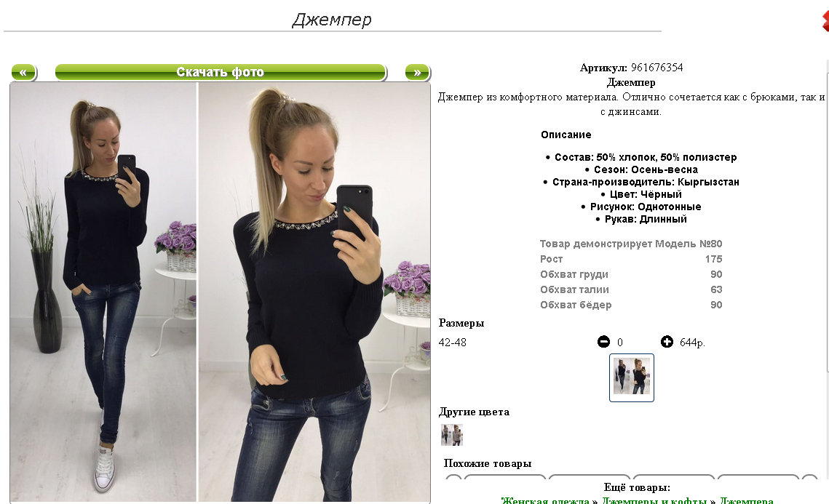Open the other color variant under Другие цвета
Image resolution: width=829 pixels, height=504 pixels.
point(452,435)
